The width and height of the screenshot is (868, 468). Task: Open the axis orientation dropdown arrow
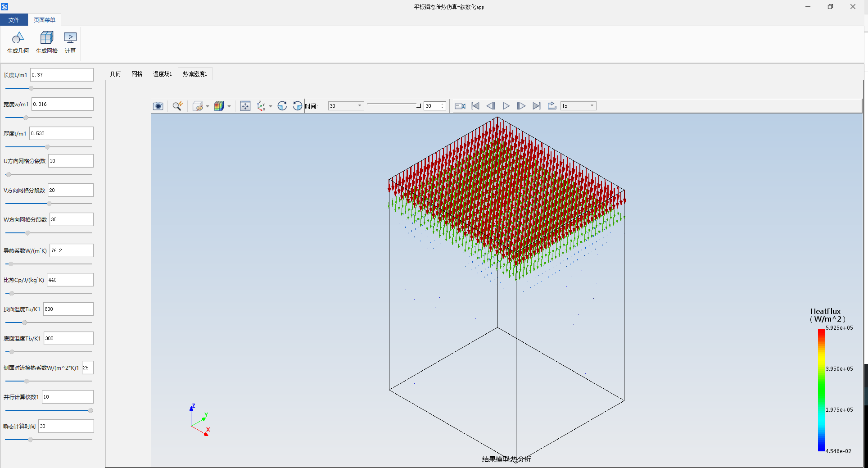click(271, 106)
